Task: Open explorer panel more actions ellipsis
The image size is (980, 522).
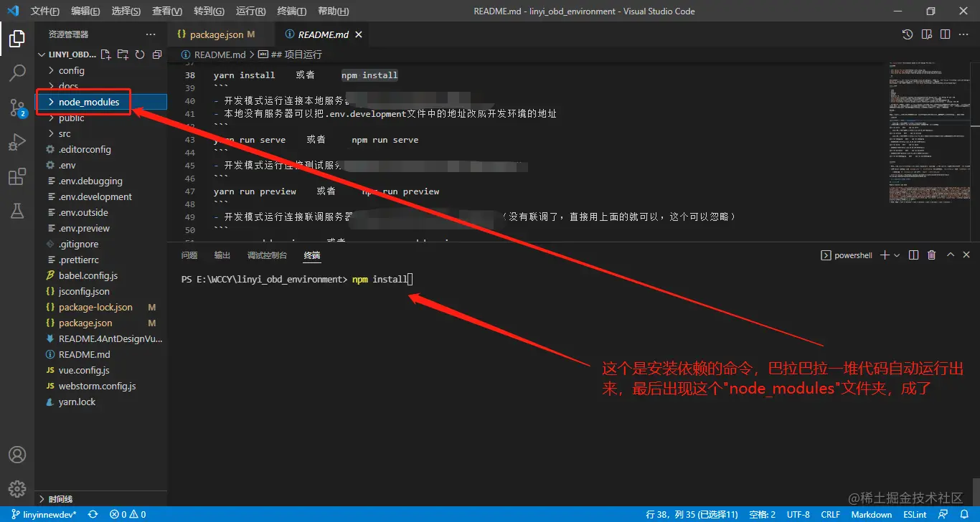Action: coord(151,34)
